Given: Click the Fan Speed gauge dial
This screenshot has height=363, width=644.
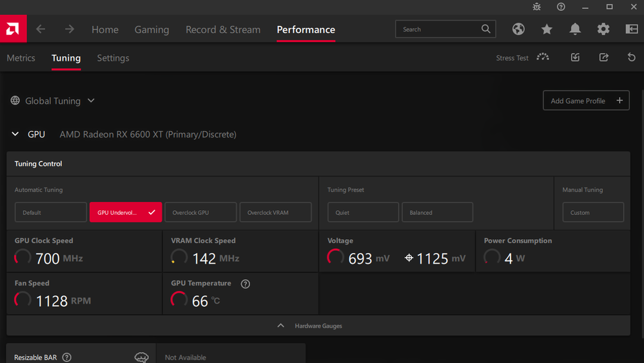Looking at the screenshot, I should click(23, 299).
